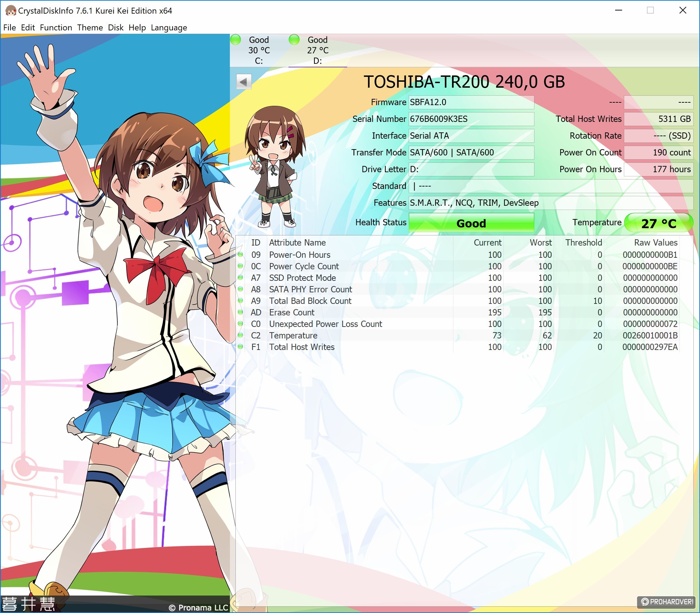Screen dimensions: 700x613
Task: Open the Language menu
Action: click(x=169, y=28)
